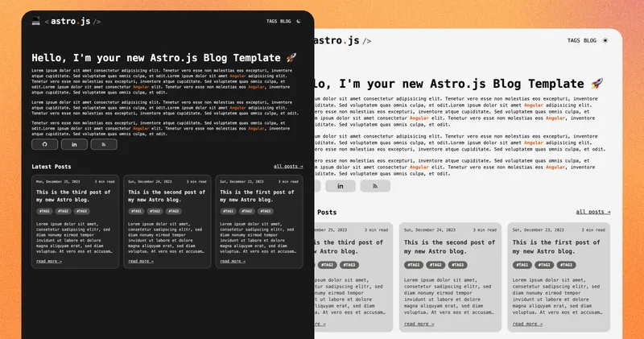
Task: Go to BLOG page in light header
Action: (x=590, y=39)
